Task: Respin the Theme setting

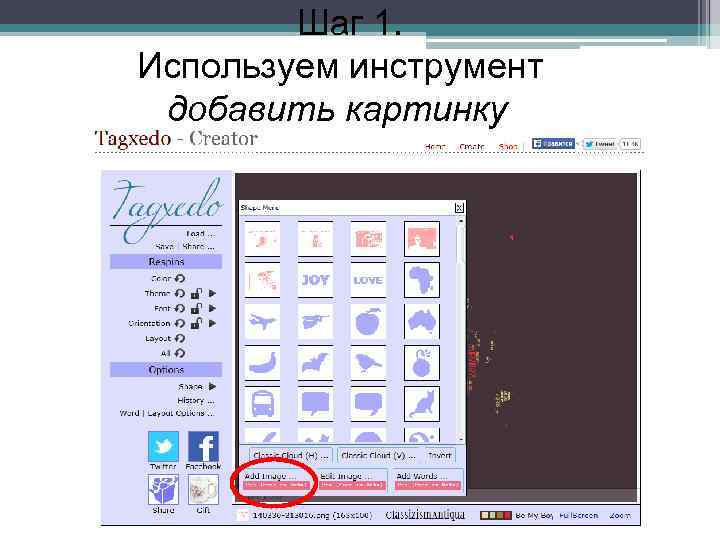Action: (x=180, y=293)
